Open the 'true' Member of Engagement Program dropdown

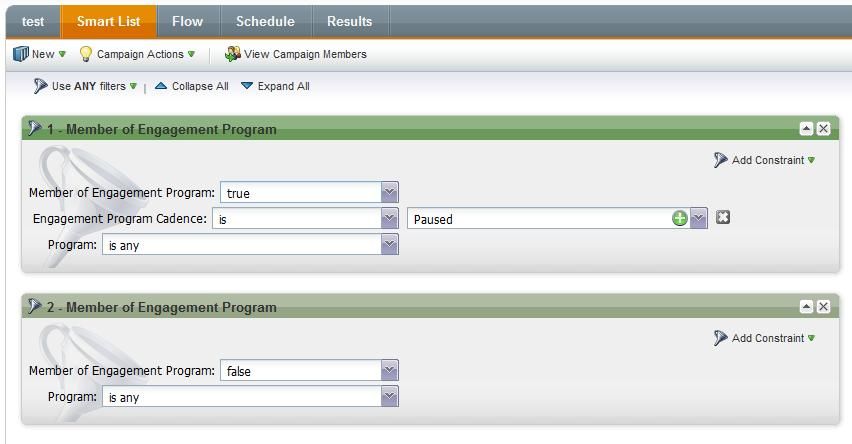pos(389,193)
